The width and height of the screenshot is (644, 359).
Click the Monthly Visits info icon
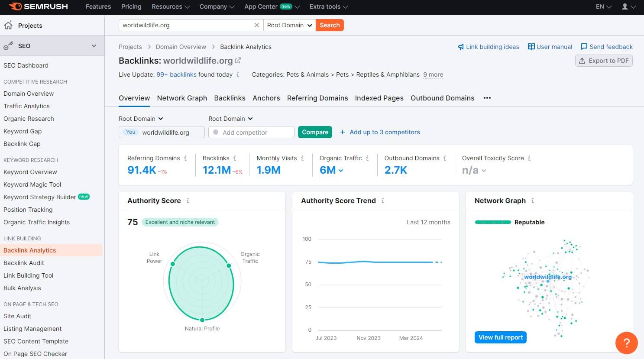[302, 158]
